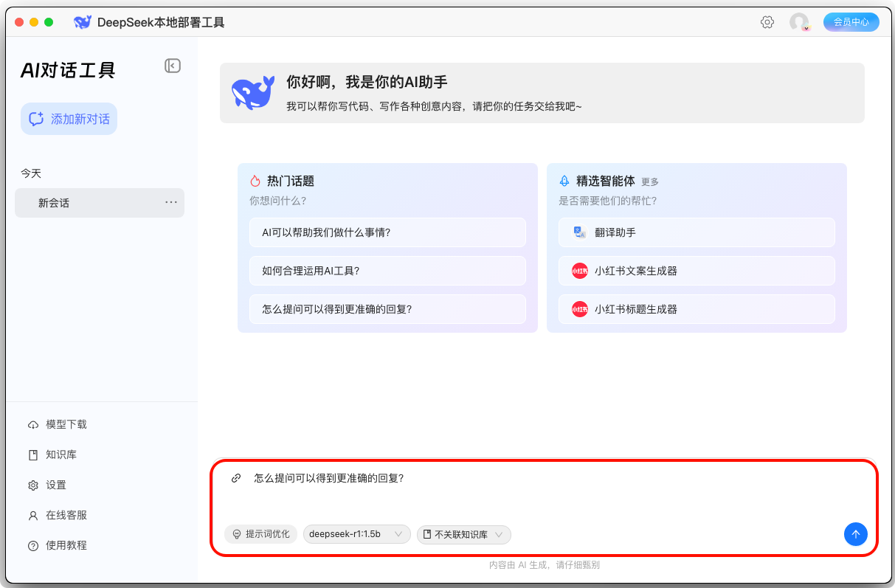Image resolution: width=895 pixels, height=588 pixels.
Task: Select the 新会话 conversation
Action: (100, 203)
